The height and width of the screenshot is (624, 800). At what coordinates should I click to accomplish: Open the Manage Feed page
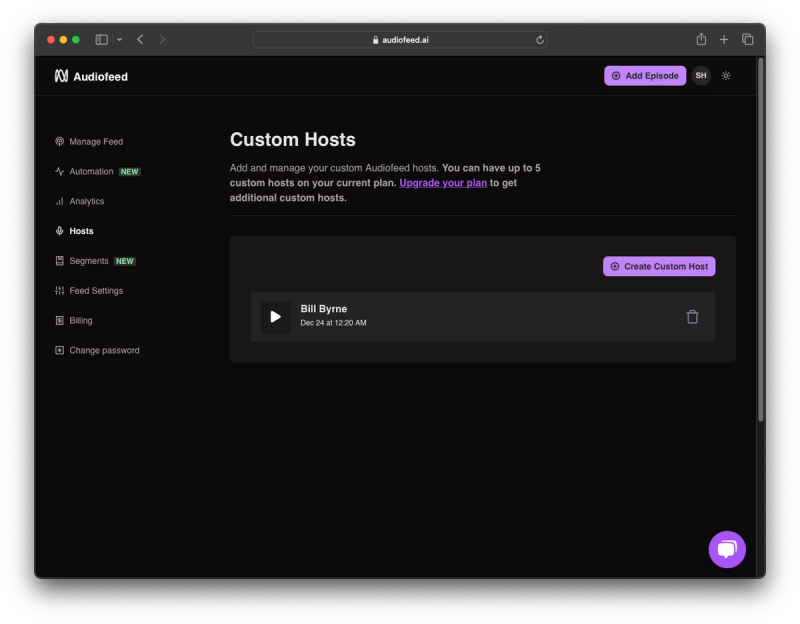point(89,141)
